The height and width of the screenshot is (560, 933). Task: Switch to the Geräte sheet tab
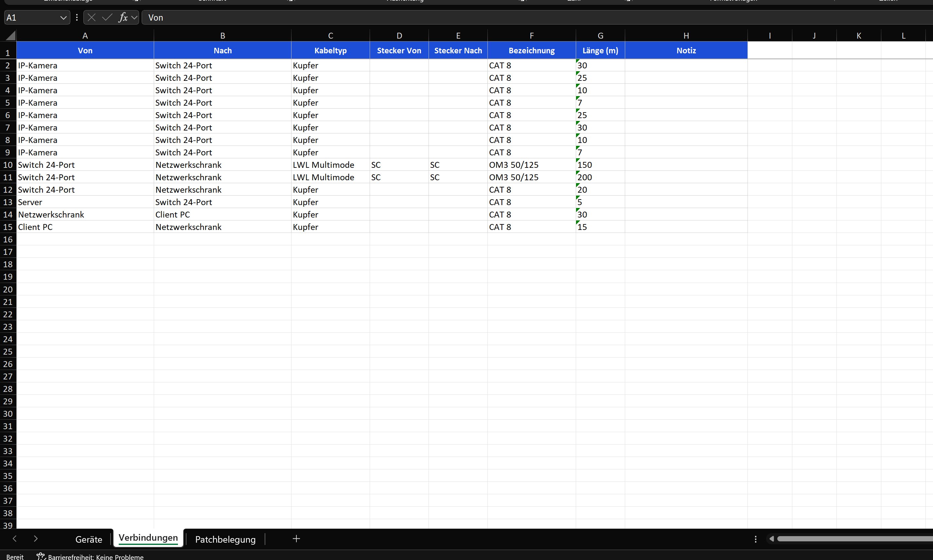89,539
